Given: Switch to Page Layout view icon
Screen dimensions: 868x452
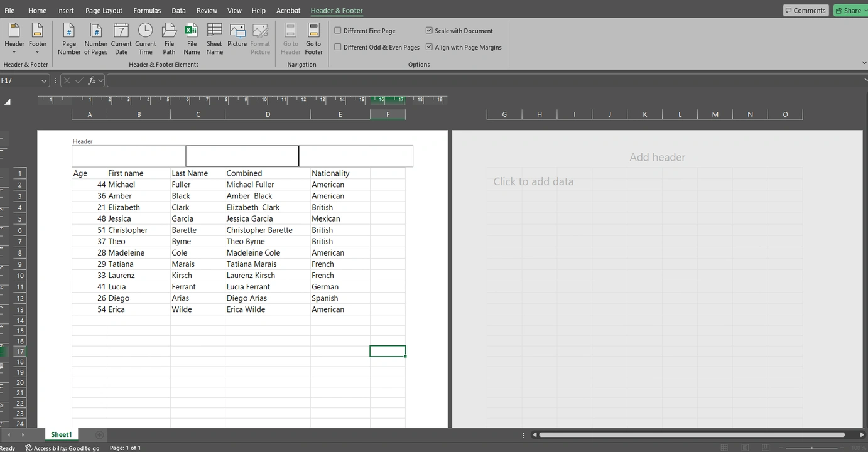Looking at the screenshot, I should pos(746,448).
